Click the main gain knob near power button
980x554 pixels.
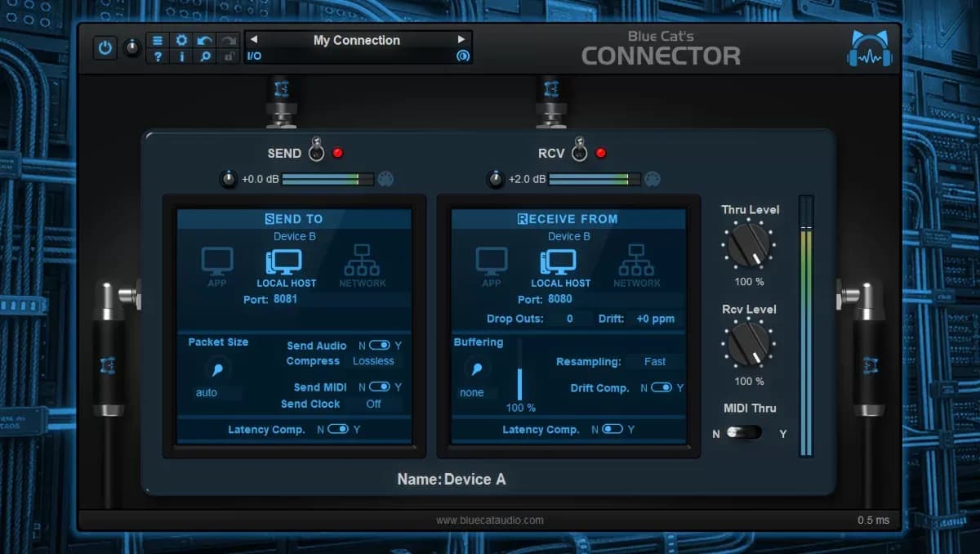131,48
